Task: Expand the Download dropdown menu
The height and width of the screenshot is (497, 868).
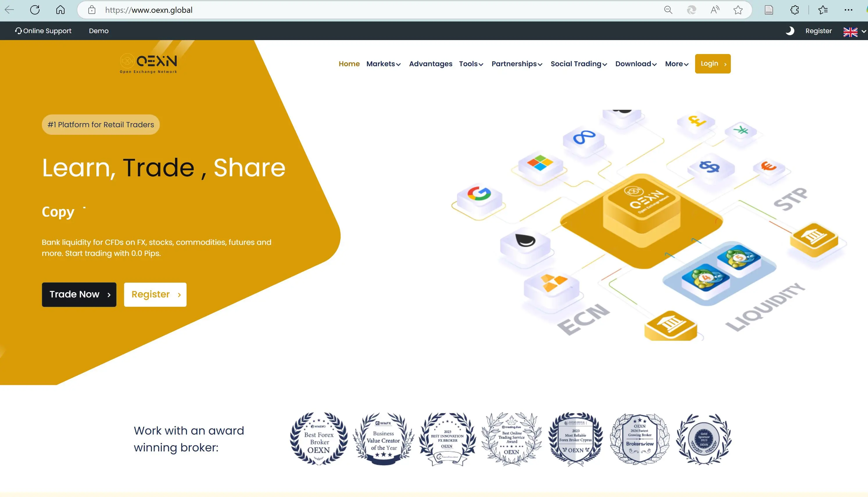Action: tap(636, 64)
